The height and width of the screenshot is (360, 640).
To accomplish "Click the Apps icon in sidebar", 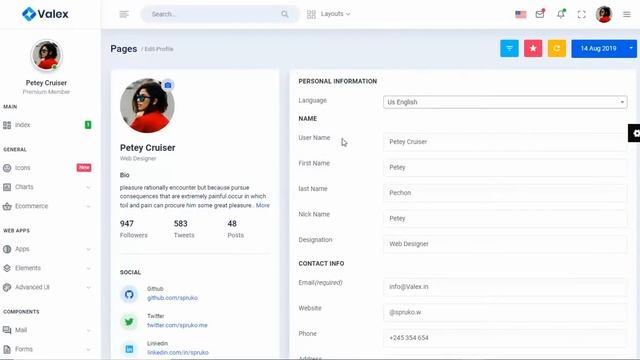I will (x=7, y=249).
